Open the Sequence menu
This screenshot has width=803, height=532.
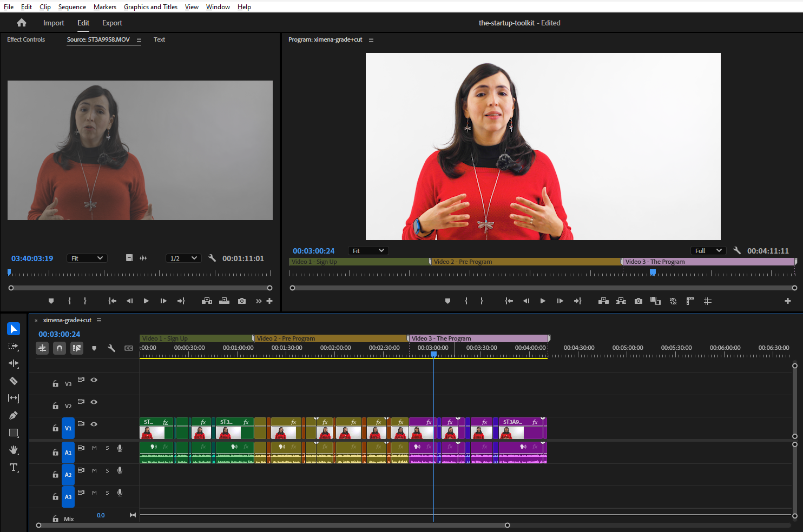point(72,7)
